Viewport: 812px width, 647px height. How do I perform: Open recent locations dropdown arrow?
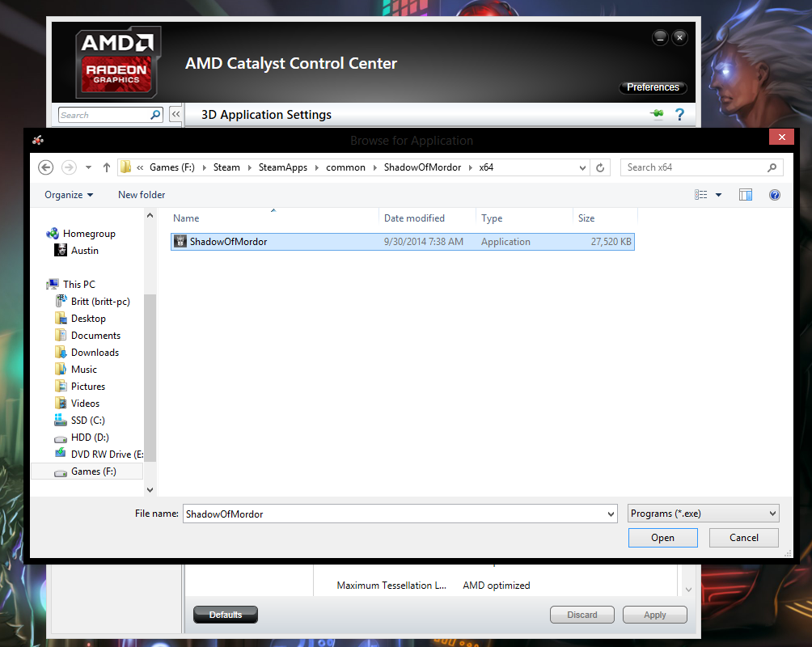point(88,167)
